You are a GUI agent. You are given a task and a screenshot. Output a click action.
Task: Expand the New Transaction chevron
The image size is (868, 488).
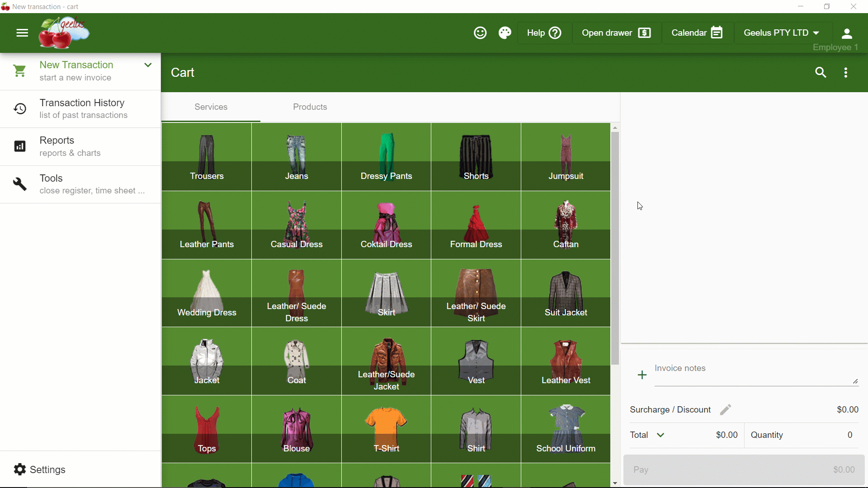point(148,65)
